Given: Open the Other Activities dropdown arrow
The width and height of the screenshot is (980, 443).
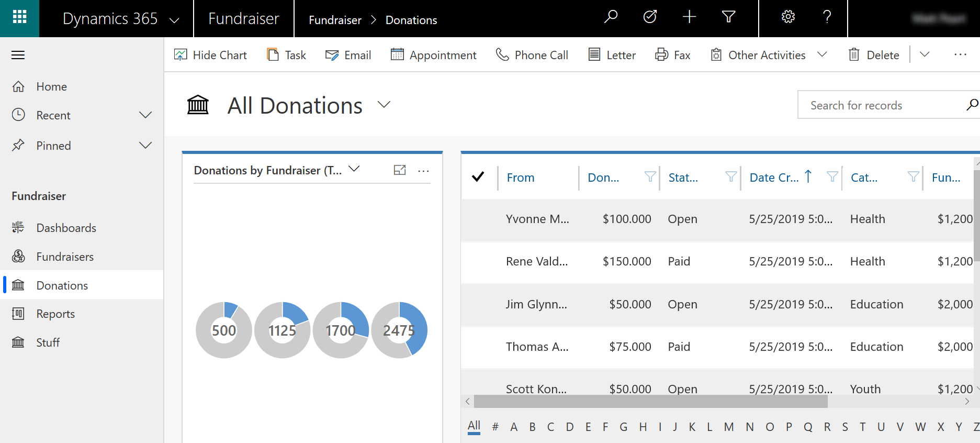Looking at the screenshot, I should point(822,54).
